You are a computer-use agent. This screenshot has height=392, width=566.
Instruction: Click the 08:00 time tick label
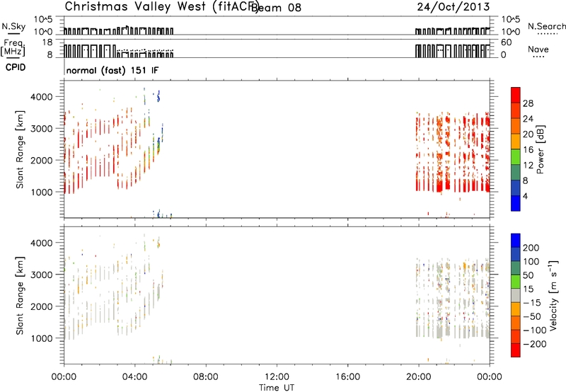[x=206, y=377]
